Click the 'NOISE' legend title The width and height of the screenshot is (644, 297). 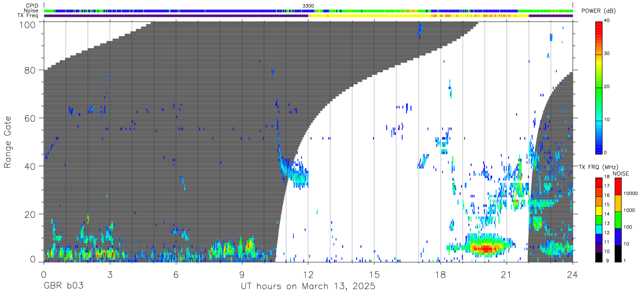(620, 173)
